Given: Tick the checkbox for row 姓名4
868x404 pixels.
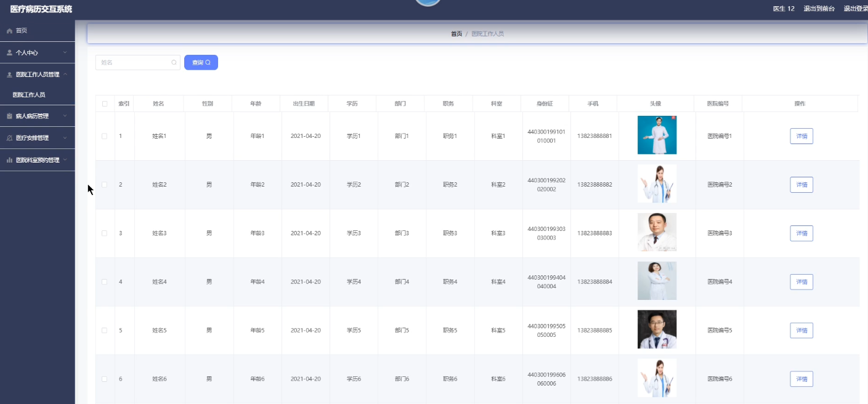Looking at the screenshot, I should point(104,282).
